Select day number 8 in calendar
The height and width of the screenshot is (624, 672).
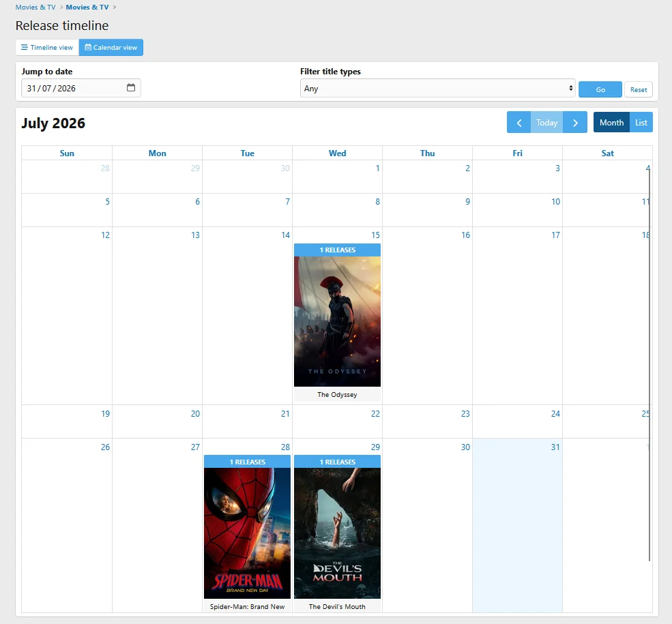[x=377, y=202]
